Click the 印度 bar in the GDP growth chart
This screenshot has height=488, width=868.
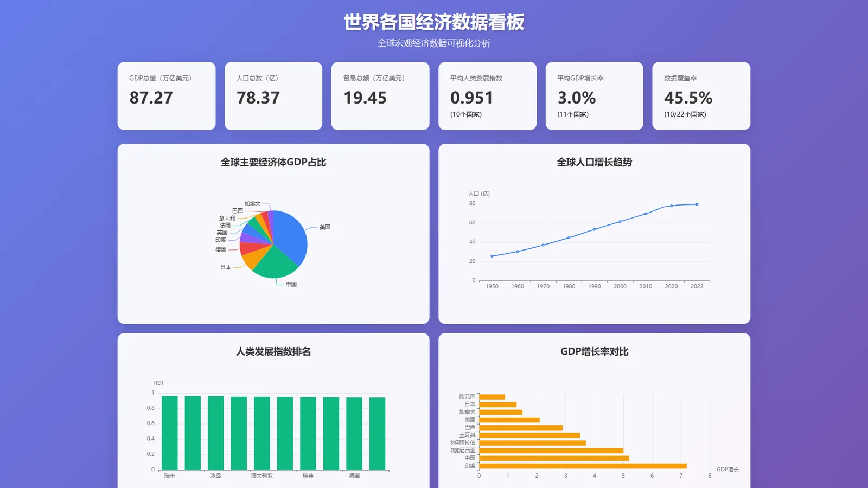pyautogui.click(x=583, y=466)
